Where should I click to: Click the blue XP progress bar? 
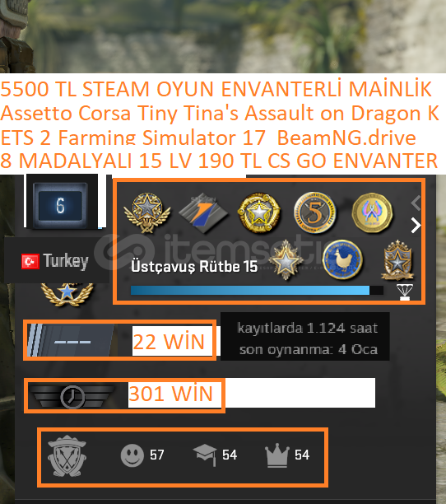tap(257, 290)
